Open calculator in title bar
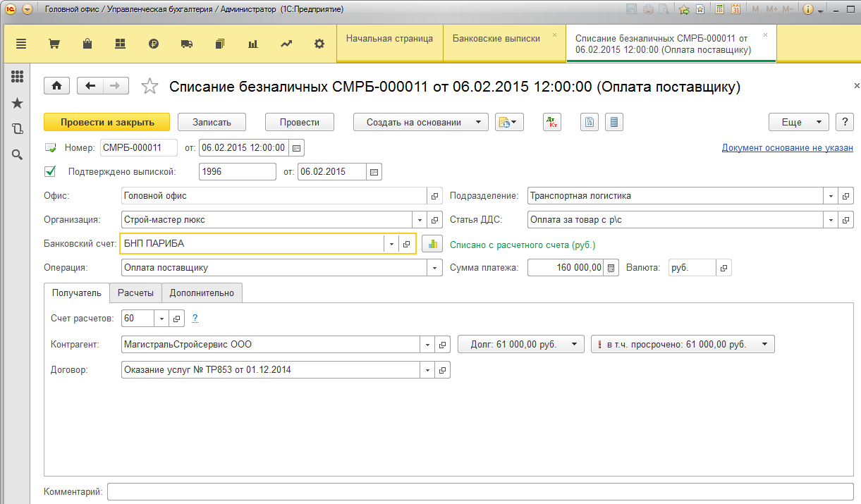 click(x=719, y=10)
